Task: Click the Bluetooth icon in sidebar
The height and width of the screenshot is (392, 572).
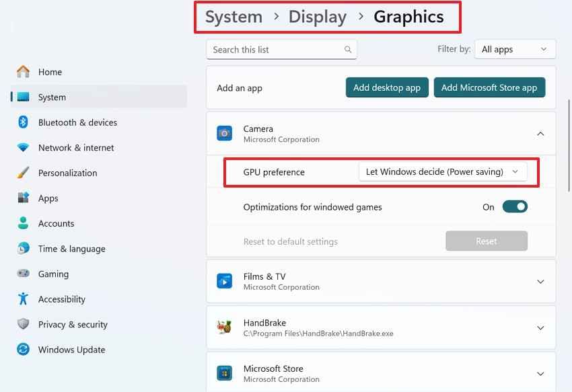Action: tap(23, 122)
